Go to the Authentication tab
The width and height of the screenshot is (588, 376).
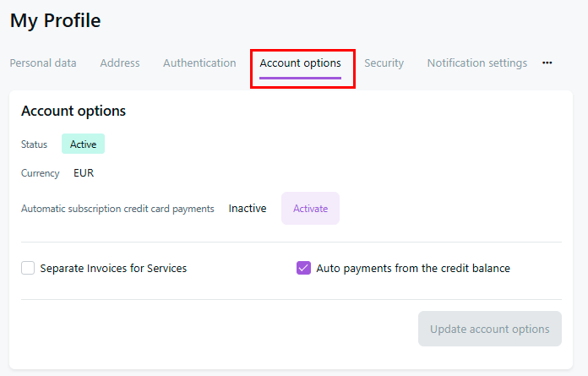tap(199, 63)
